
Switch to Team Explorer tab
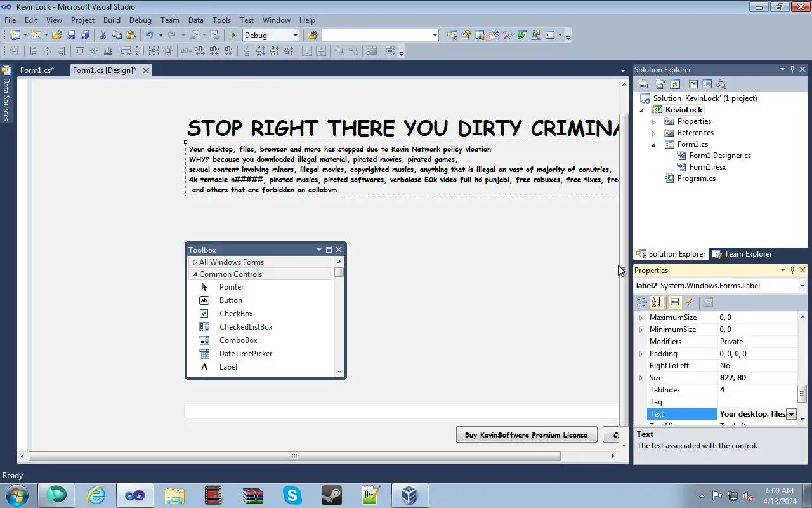[742, 254]
